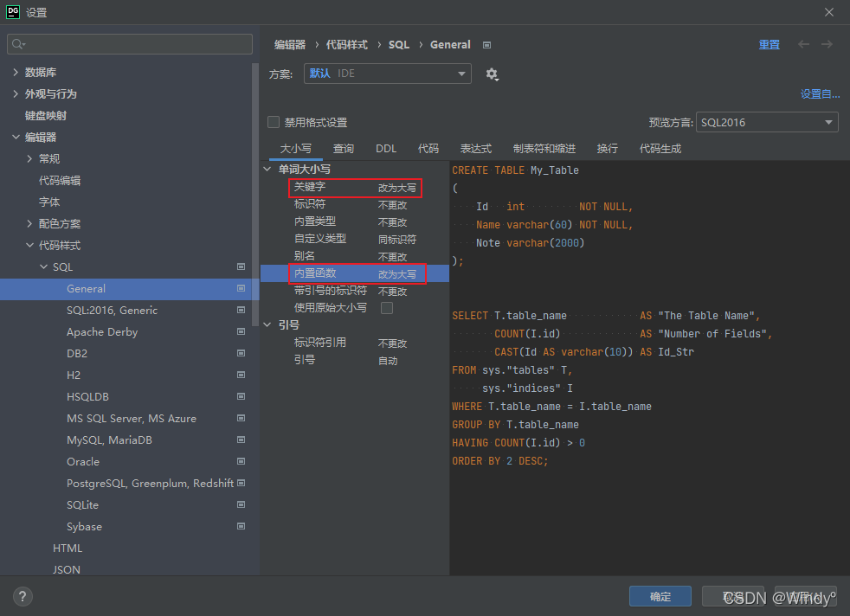Collapse the SQL tree node
850x616 pixels.
tap(44, 267)
